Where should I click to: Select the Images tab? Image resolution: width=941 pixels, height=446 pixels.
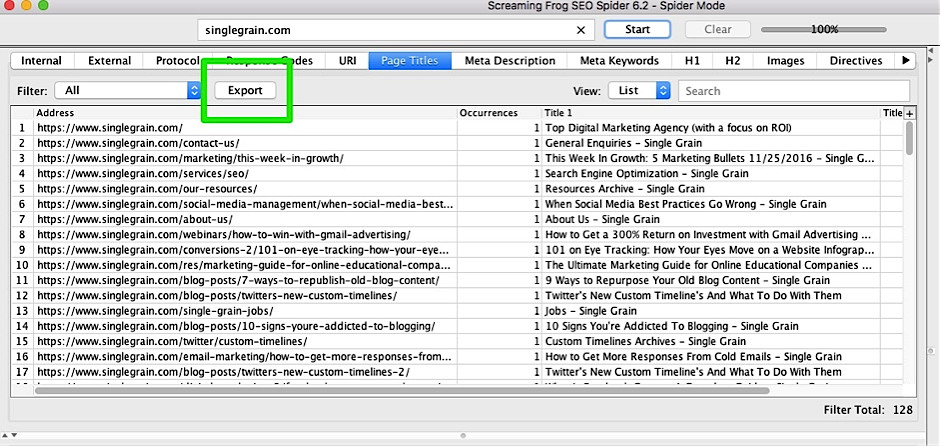(x=785, y=61)
